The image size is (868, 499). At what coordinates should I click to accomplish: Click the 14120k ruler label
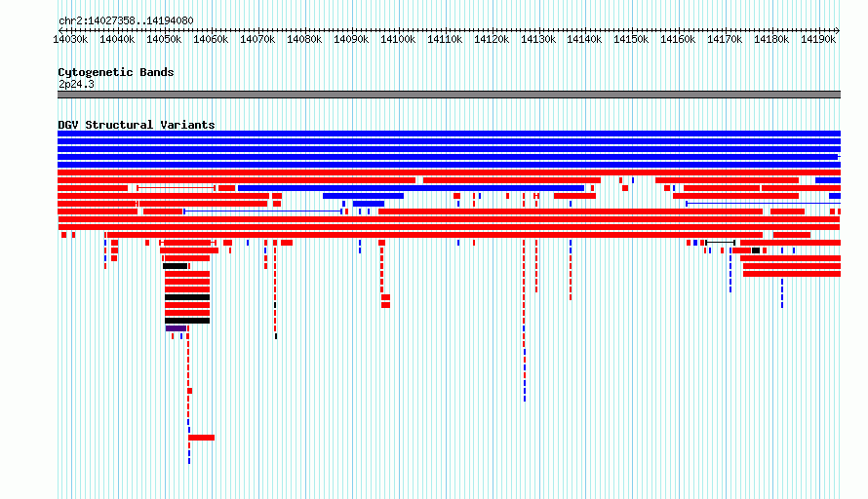[x=492, y=39]
